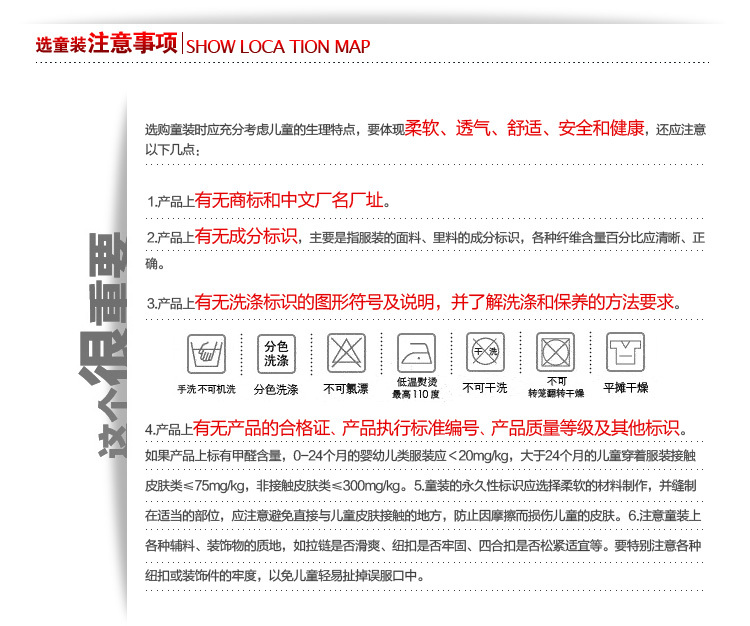Click the 手洗不可机洗 caption
This screenshot has height=626, width=750.
[x=206, y=389]
